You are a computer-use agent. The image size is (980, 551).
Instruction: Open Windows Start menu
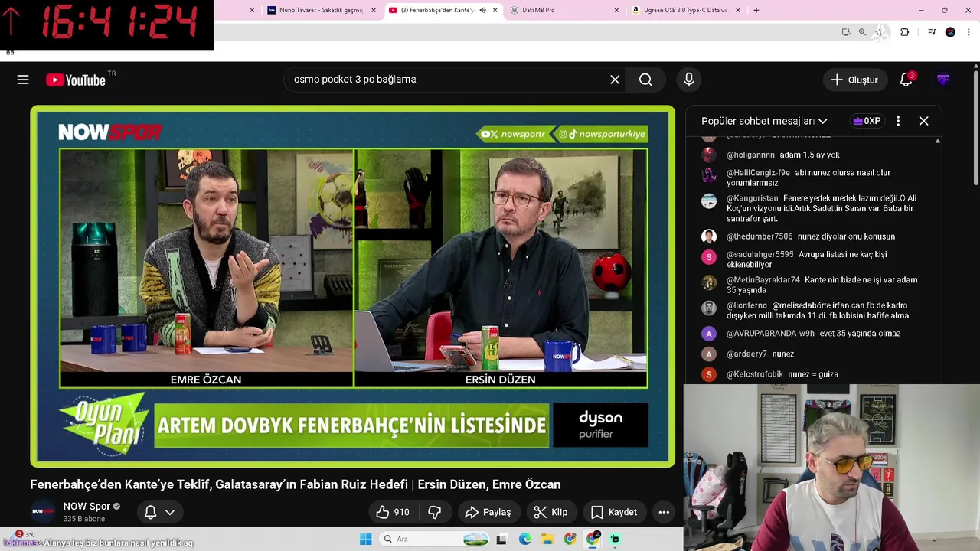[x=366, y=539]
